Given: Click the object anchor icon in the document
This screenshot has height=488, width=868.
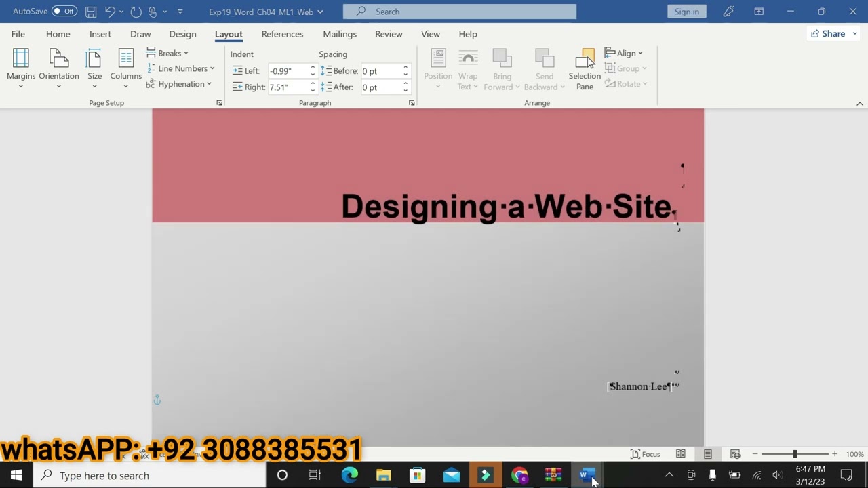Looking at the screenshot, I should (x=157, y=401).
